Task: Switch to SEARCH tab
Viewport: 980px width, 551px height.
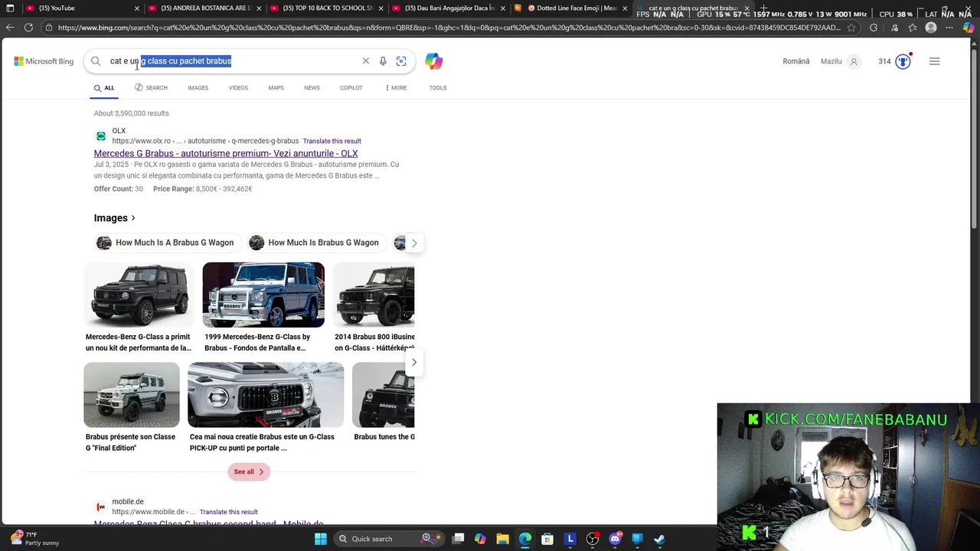Action: tap(151, 88)
